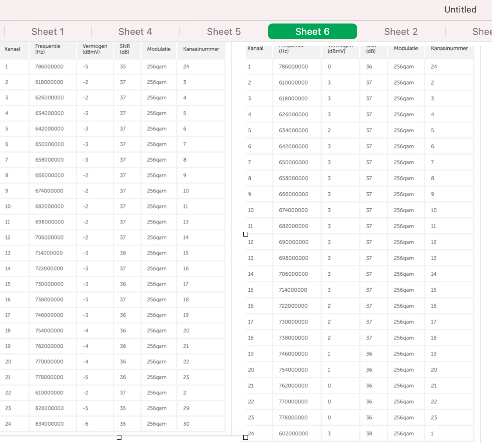Select the Sheet 5 tab
This screenshot has width=492, height=448.
coord(224,32)
